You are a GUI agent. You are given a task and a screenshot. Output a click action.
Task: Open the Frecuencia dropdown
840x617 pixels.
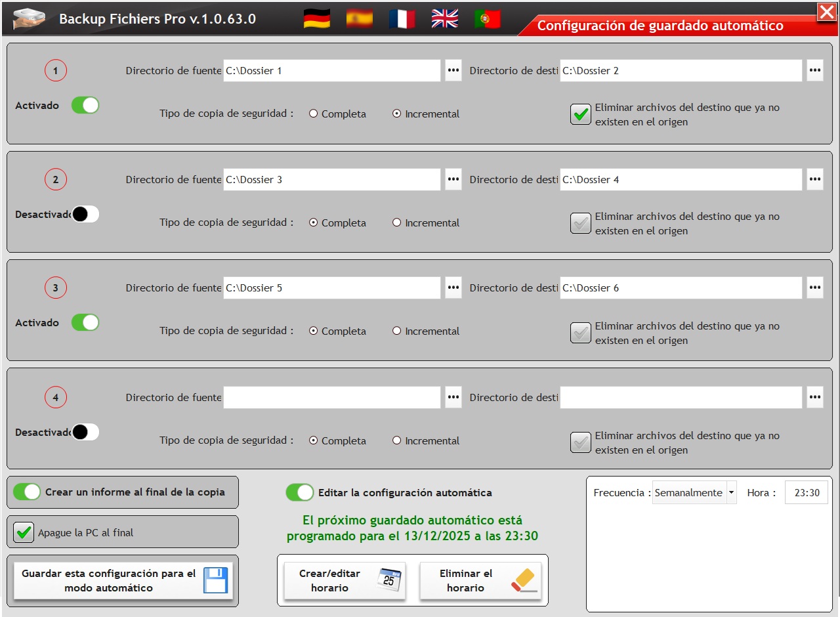pos(731,492)
